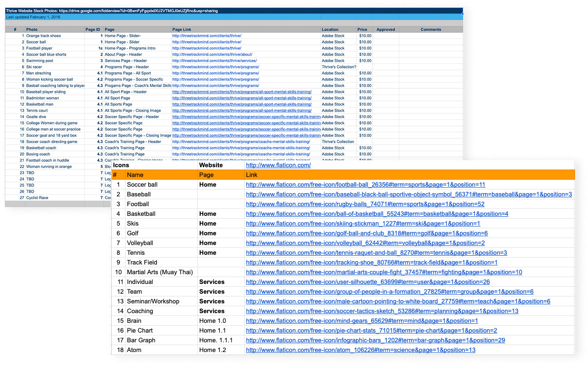Open the www.flaticon.com website link
The image size is (588, 365).
pyautogui.click(x=278, y=165)
